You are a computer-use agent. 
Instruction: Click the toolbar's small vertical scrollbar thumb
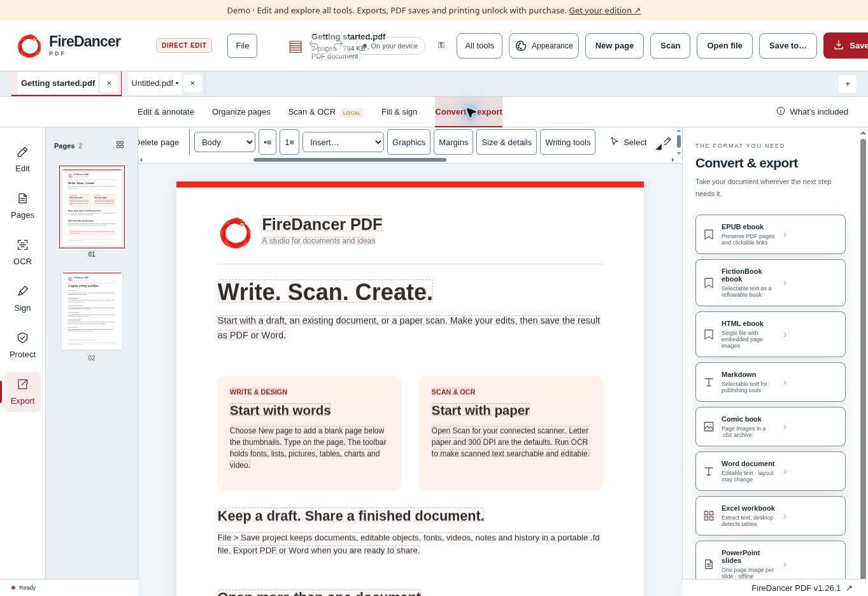click(x=679, y=141)
